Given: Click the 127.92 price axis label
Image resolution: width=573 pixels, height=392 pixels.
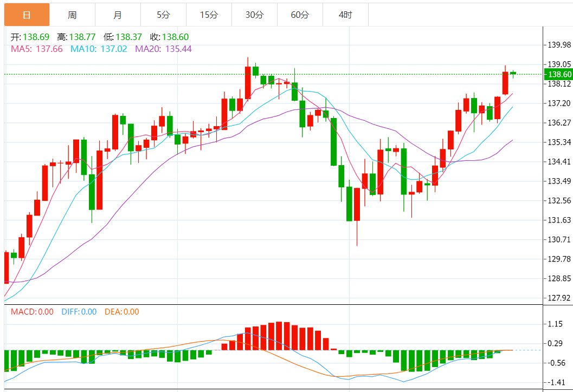Looking at the screenshot, I should 559,298.
